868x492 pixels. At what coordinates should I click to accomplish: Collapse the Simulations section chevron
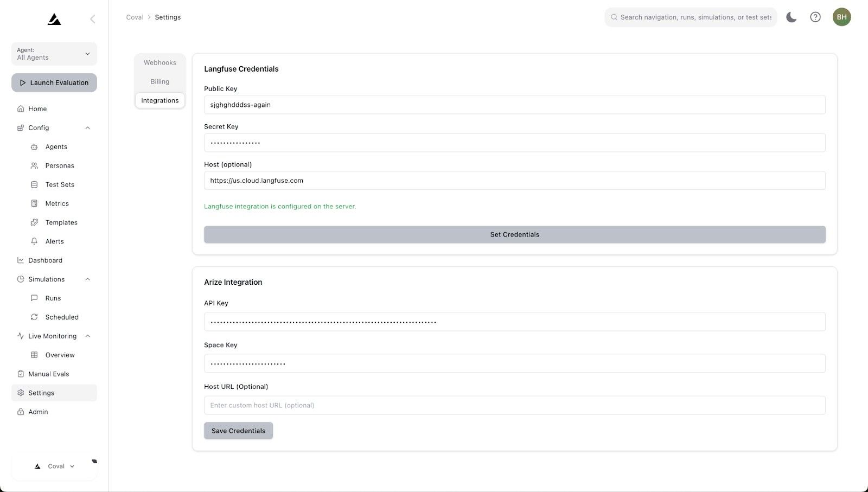87,279
